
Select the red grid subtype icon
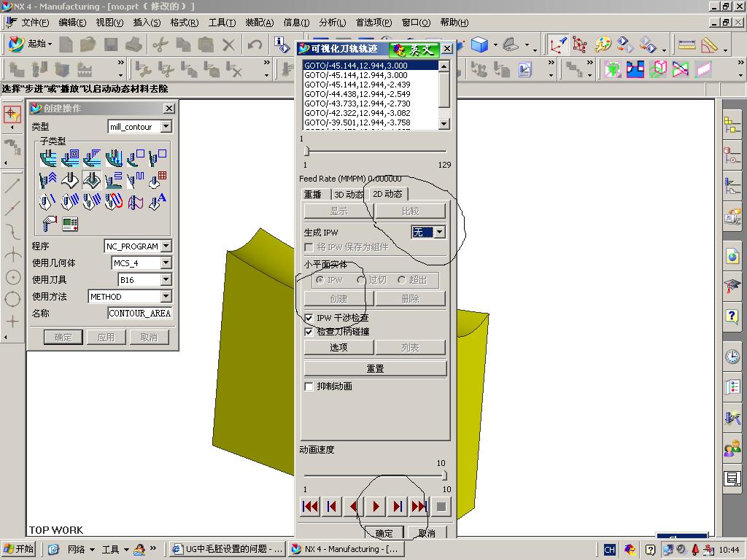coord(158,180)
